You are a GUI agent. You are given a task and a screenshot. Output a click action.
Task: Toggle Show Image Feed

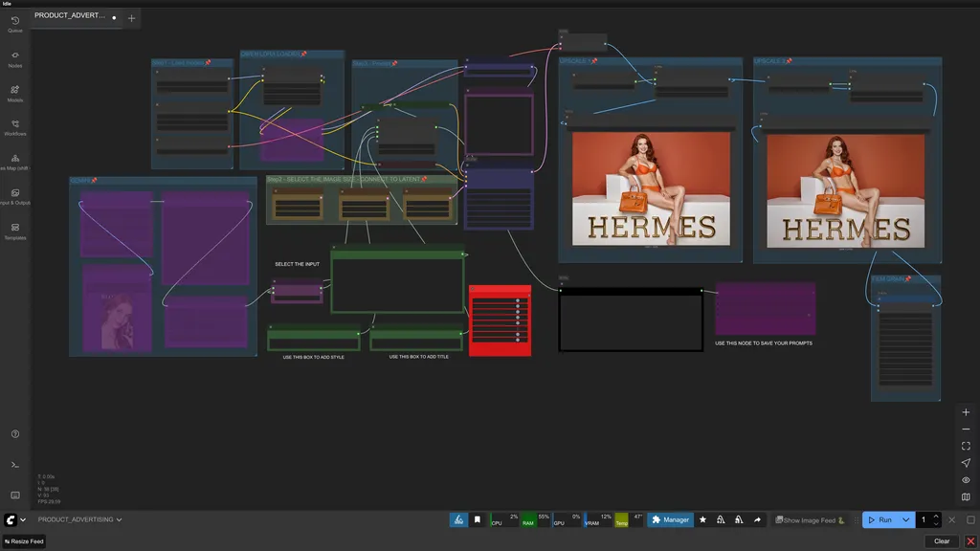click(810, 520)
